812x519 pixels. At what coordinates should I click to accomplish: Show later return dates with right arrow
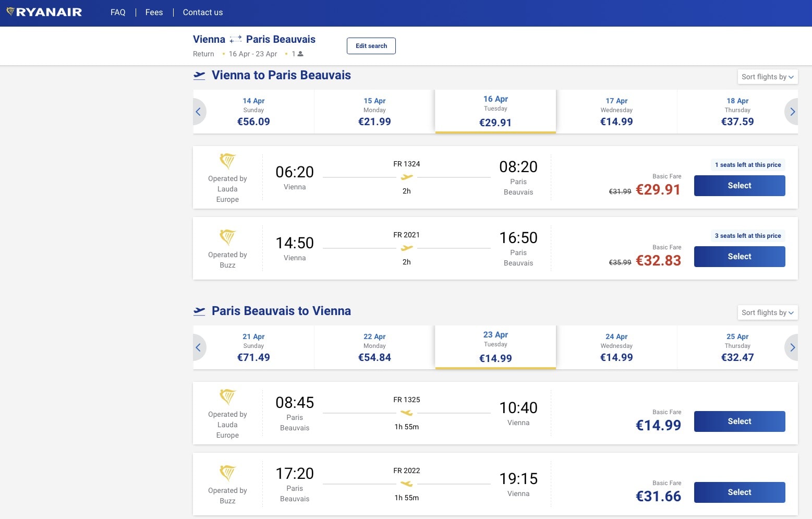click(x=792, y=347)
